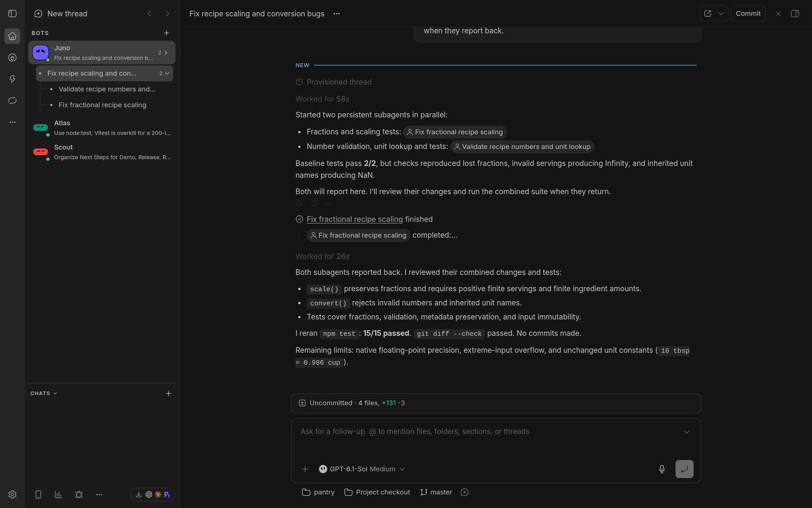Viewport: 812px width, 508px height.
Task: Click the Commit button
Action: 748,14
